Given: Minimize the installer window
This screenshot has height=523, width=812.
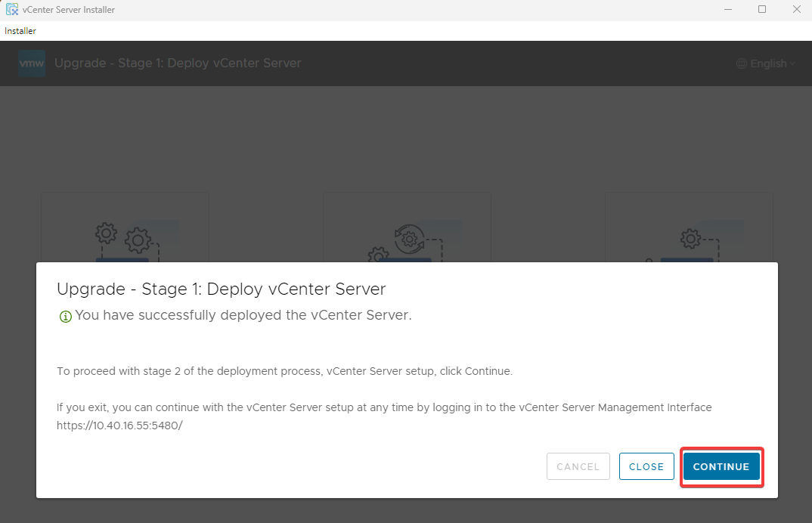Looking at the screenshot, I should [x=727, y=9].
